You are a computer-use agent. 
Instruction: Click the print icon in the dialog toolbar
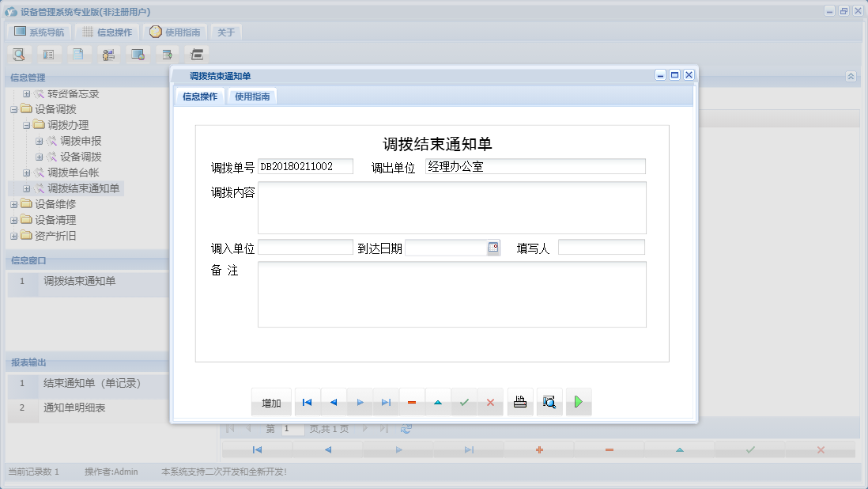coord(519,402)
